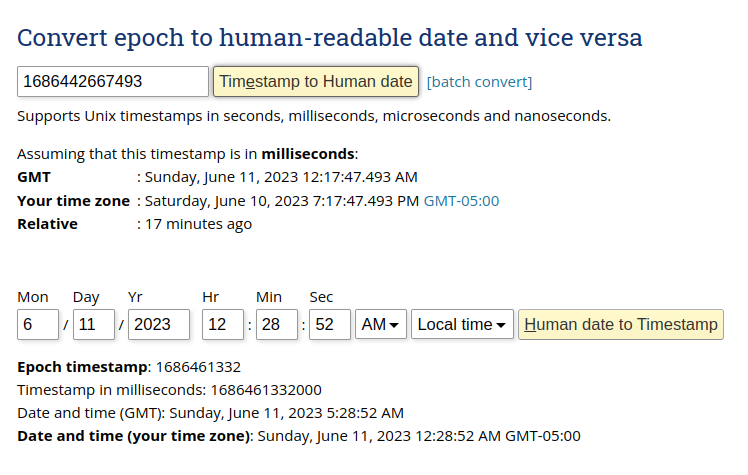748x475 pixels.
Task: Open the GMT-05:00 time zone link
Action: click(x=461, y=201)
